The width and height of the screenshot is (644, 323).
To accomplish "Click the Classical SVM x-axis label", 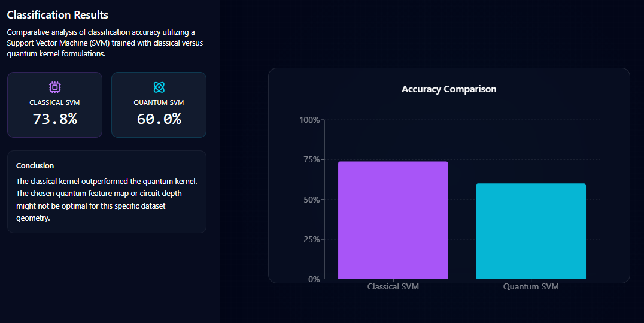I will (x=393, y=287).
